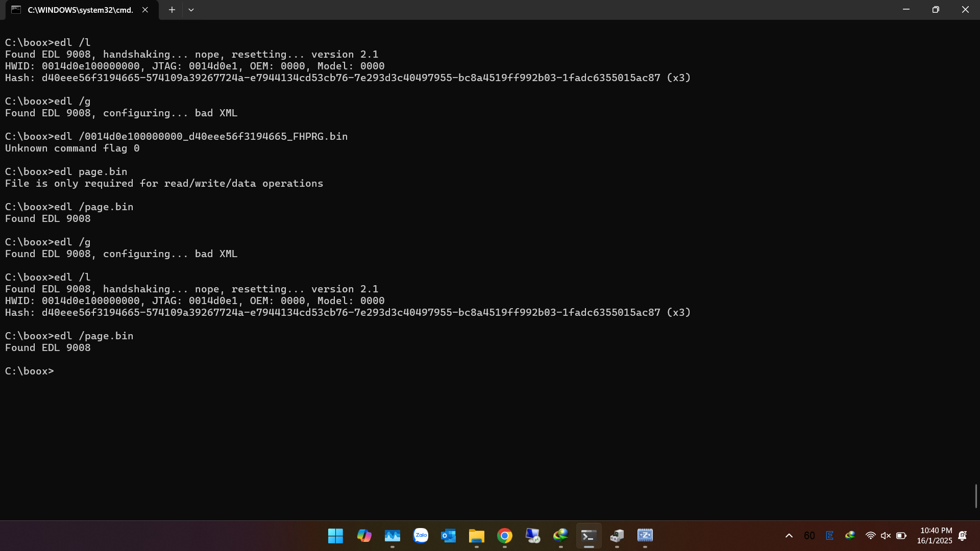Image resolution: width=980 pixels, height=551 pixels.
Task: Click the Terminal icon in the taskbar
Action: tap(589, 536)
